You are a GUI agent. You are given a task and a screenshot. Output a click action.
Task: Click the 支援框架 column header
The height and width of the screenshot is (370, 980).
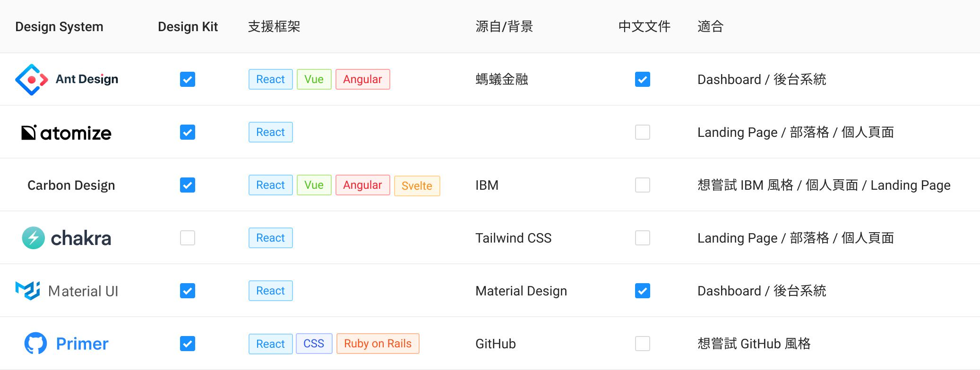274,26
